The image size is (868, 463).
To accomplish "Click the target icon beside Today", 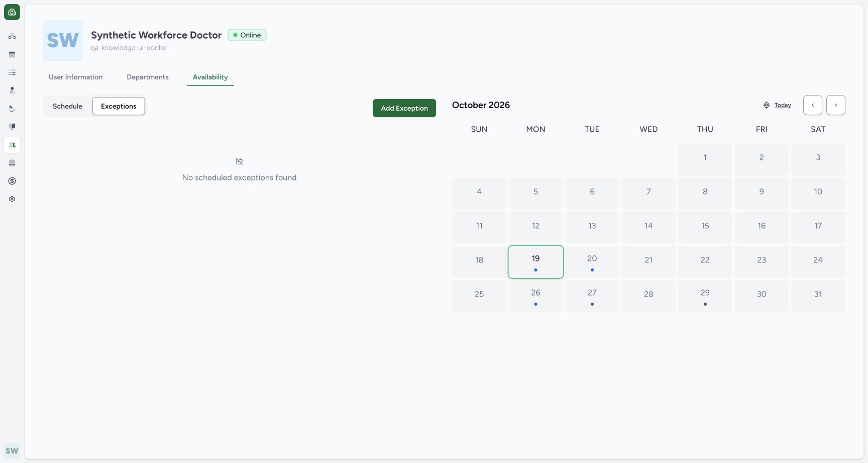I will click(767, 105).
